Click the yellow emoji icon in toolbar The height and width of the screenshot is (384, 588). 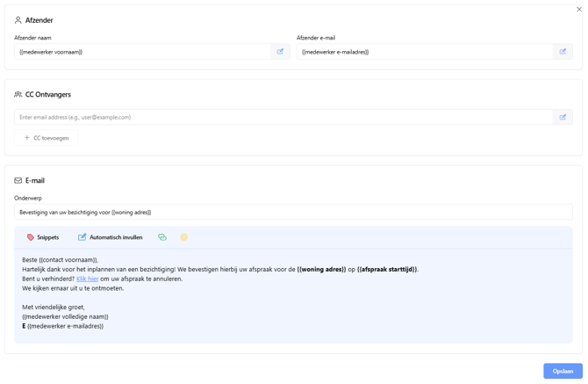pyautogui.click(x=184, y=237)
